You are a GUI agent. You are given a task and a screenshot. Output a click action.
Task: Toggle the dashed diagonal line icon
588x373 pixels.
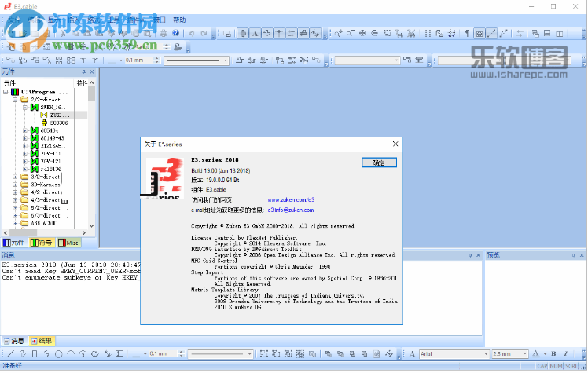pos(504,34)
